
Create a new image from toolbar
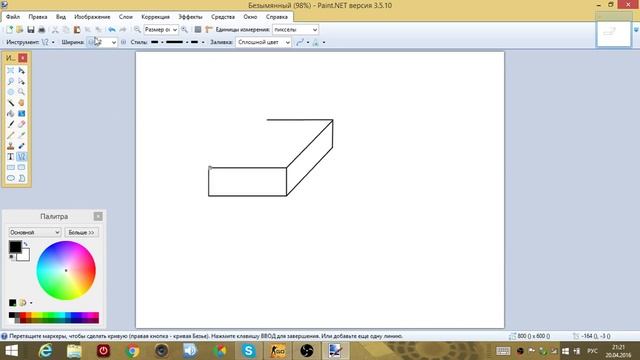(x=9, y=29)
